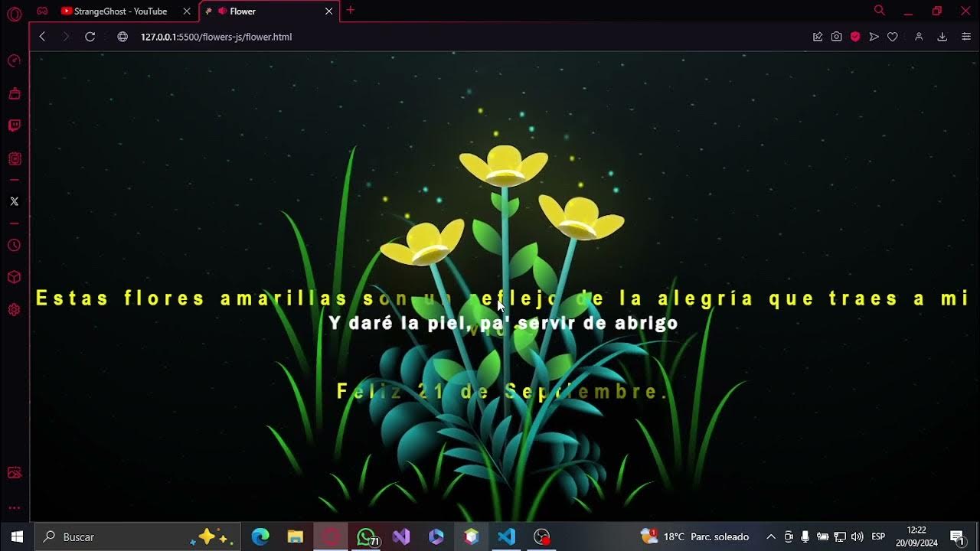Screen dimensions: 980x551
Task: Focus the address bar showing 127.0.0.1:5500
Action: click(216, 37)
